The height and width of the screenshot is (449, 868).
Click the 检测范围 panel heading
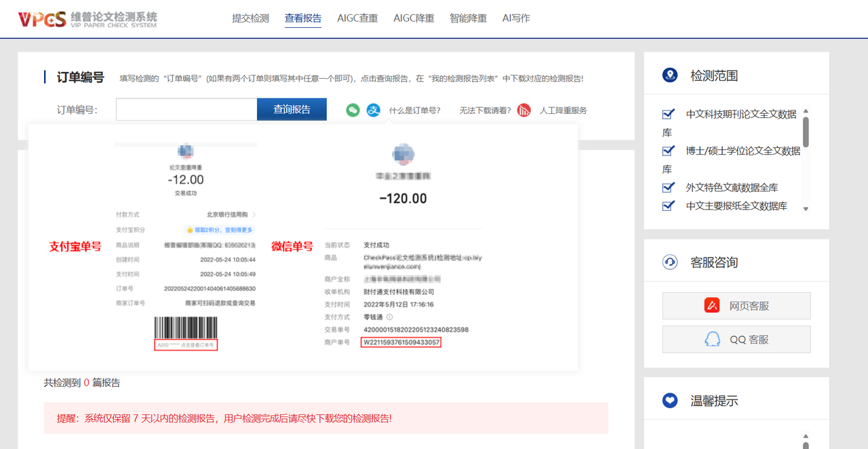714,75
